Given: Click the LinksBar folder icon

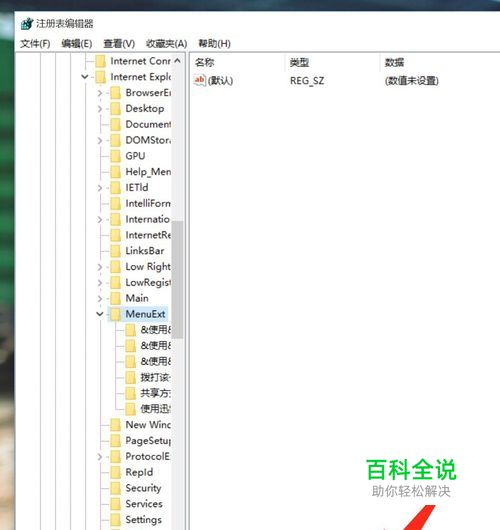Looking at the screenshot, I should coord(116,251).
